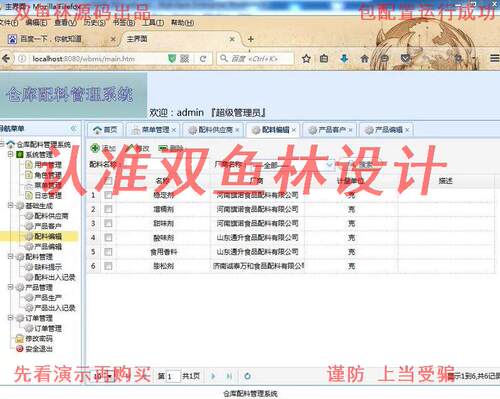Reload the page with the refresh icon
The image size is (500, 399).
click(x=203, y=59)
